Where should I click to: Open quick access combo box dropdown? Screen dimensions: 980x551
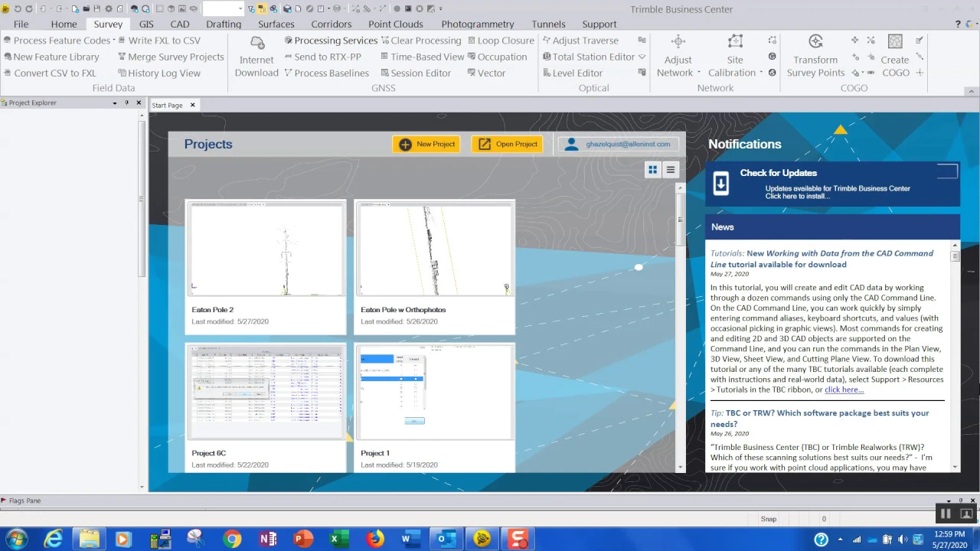click(x=240, y=9)
